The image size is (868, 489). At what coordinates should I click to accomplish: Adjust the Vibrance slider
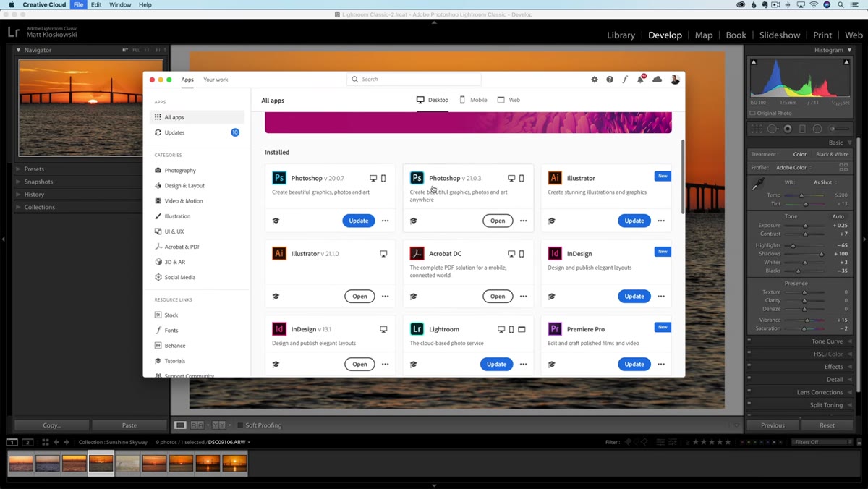pos(806,320)
